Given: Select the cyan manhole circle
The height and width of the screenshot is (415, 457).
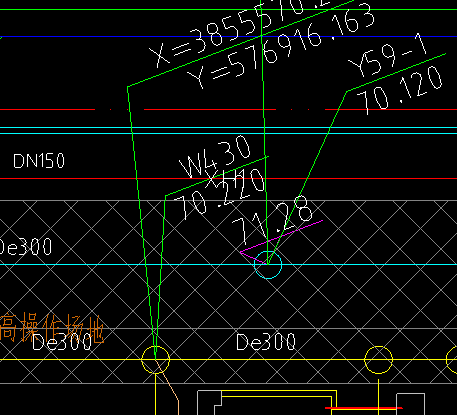Looking at the screenshot, I should click(x=268, y=265).
